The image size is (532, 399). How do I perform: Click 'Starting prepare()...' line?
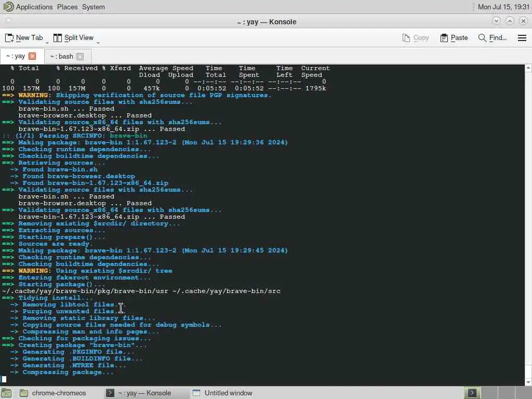coord(54,237)
